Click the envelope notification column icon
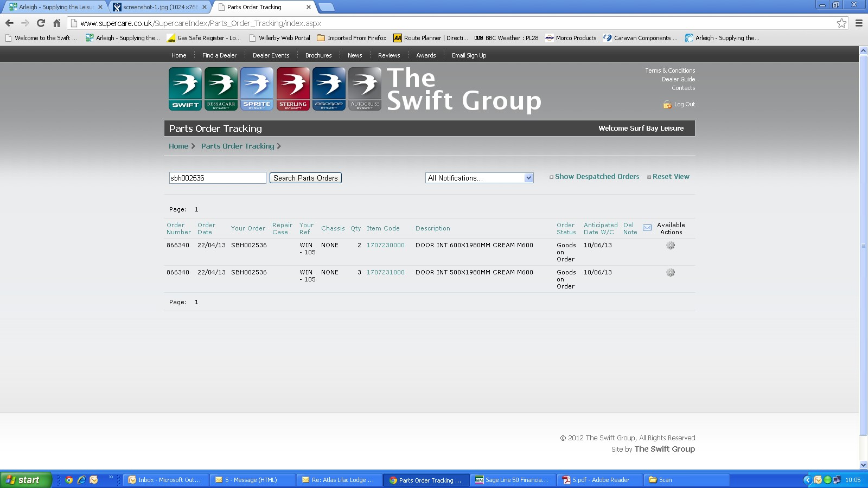Image resolution: width=868 pixels, height=488 pixels. [x=647, y=228]
